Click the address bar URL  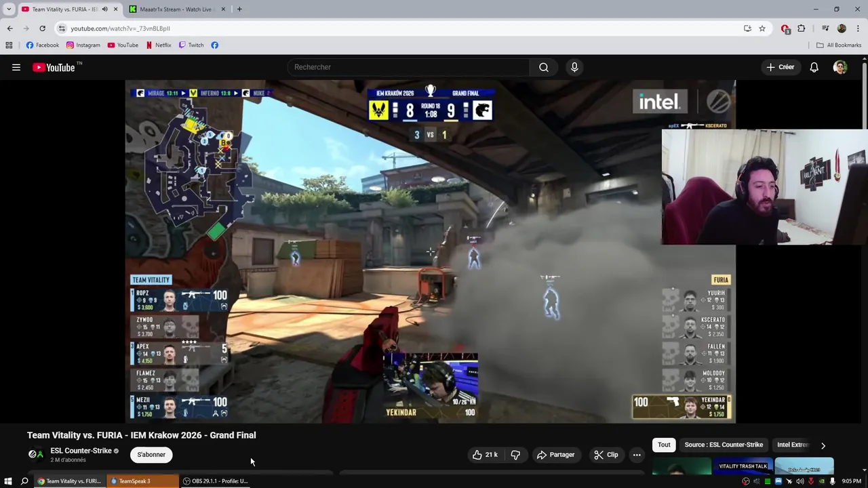coord(120,28)
